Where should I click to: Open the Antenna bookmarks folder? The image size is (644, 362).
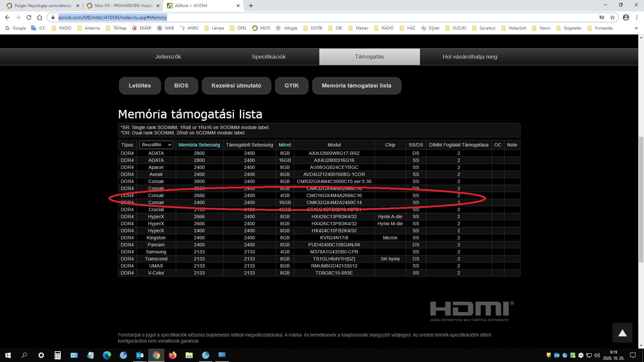point(89,28)
